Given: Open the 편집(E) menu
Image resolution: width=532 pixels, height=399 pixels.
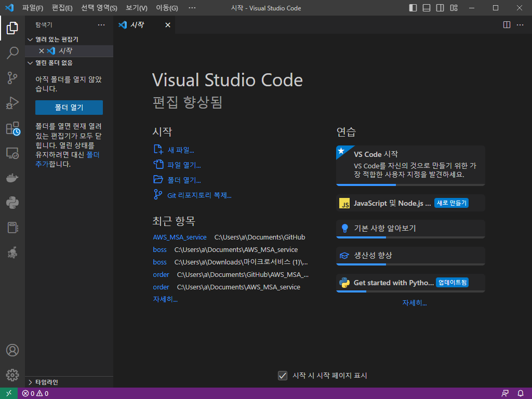Looking at the screenshot, I should (62, 8).
